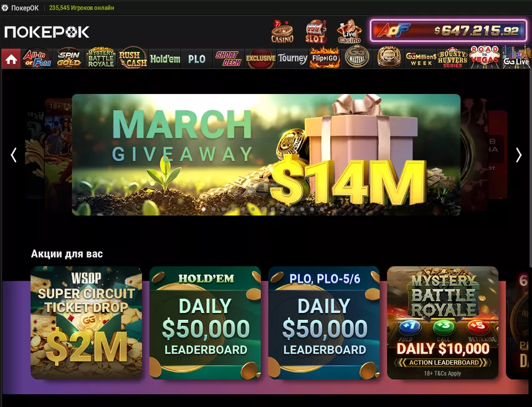Open the Home icon tab
The width and height of the screenshot is (532, 407).
[11, 58]
